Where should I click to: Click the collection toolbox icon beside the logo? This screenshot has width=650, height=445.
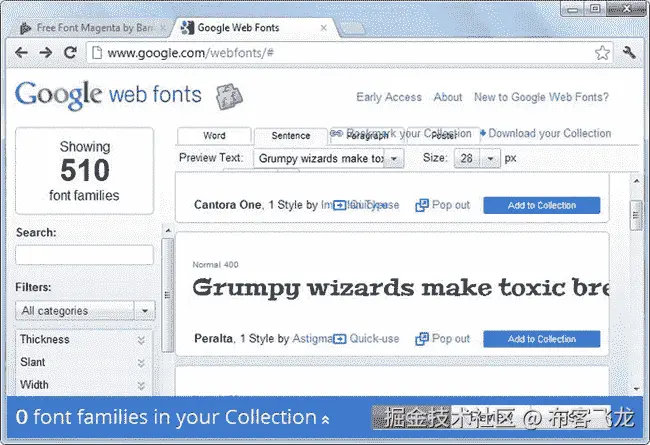pyautogui.click(x=229, y=96)
